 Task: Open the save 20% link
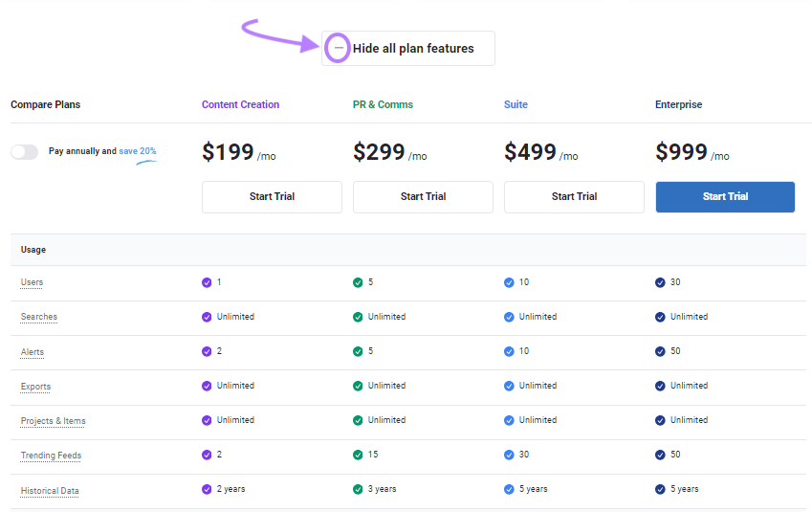[x=137, y=151]
